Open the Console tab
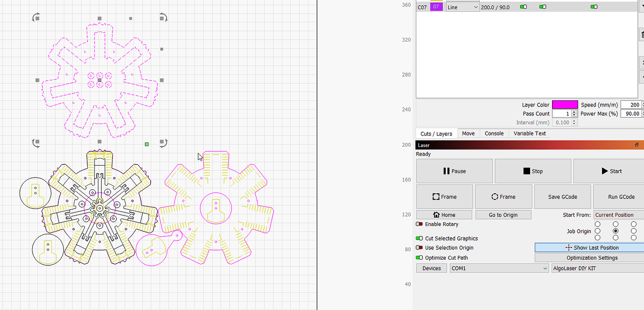The image size is (644, 310). click(494, 134)
